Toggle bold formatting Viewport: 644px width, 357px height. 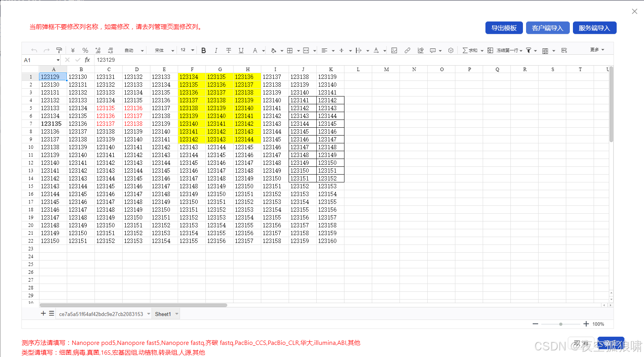click(203, 50)
